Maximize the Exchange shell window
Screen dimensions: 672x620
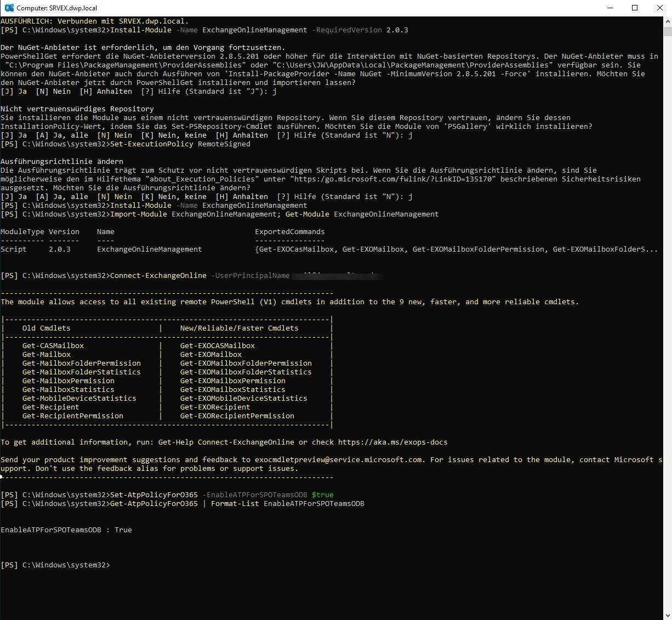[x=635, y=8]
